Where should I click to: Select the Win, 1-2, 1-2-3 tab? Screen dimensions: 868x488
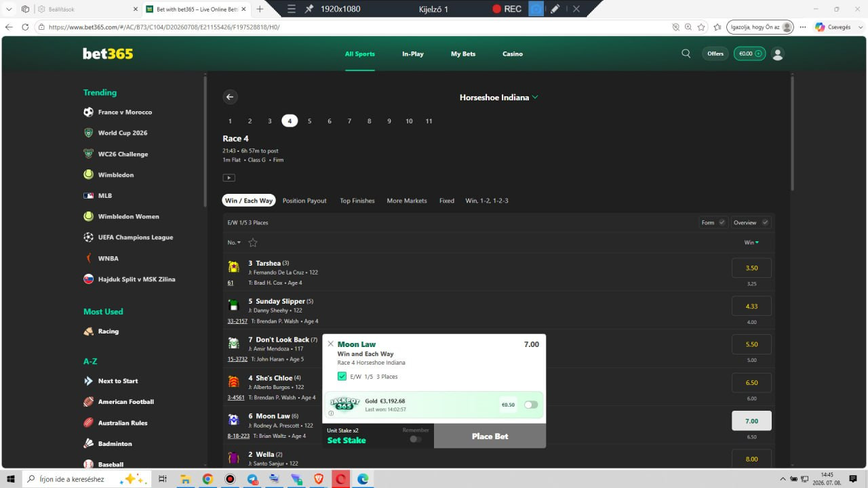(x=487, y=201)
